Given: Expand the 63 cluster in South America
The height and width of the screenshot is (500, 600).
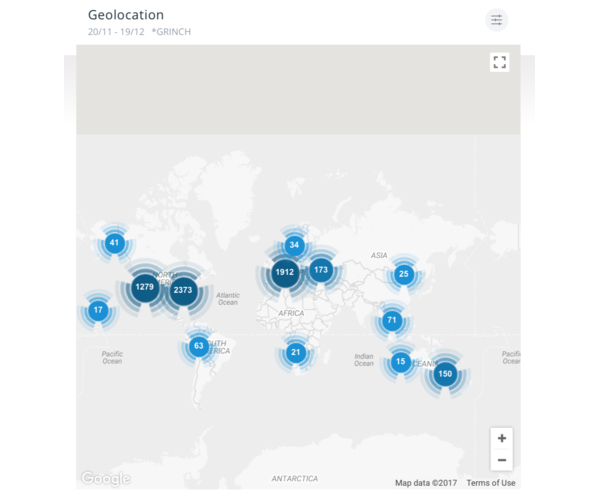Looking at the screenshot, I should click(x=198, y=347).
